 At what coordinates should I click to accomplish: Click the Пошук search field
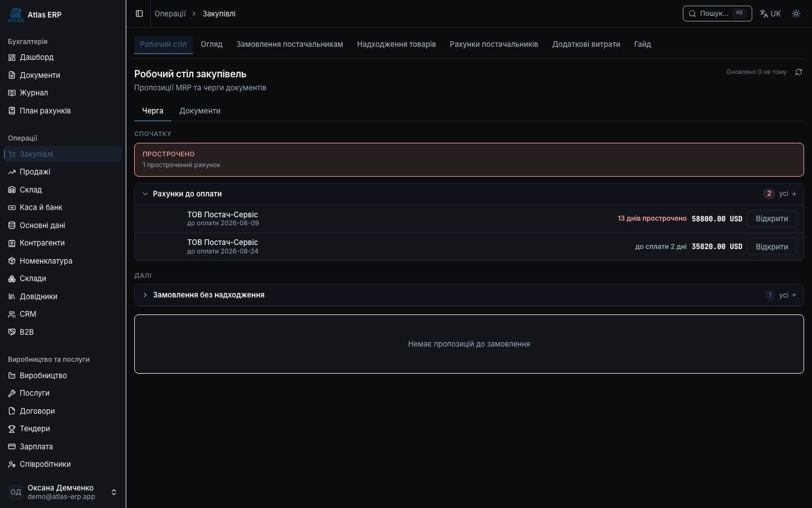pyautogui.click(x=717, y=14)
